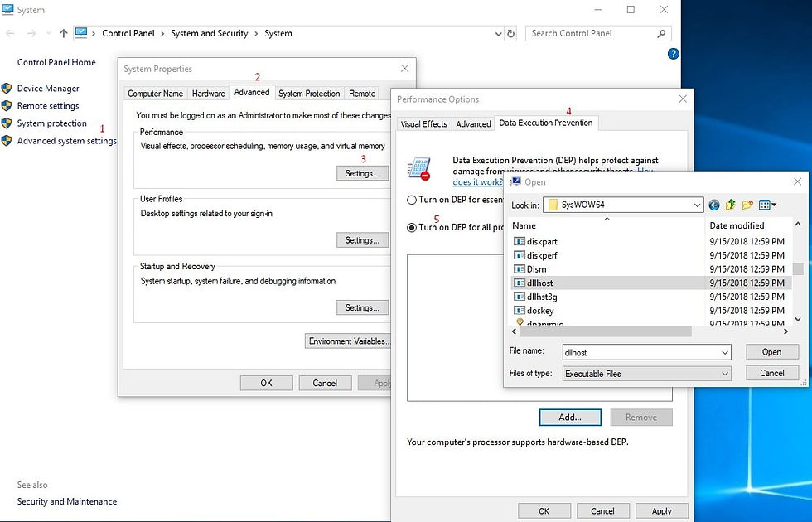Click the search magnifier icon

pos(661,34)
